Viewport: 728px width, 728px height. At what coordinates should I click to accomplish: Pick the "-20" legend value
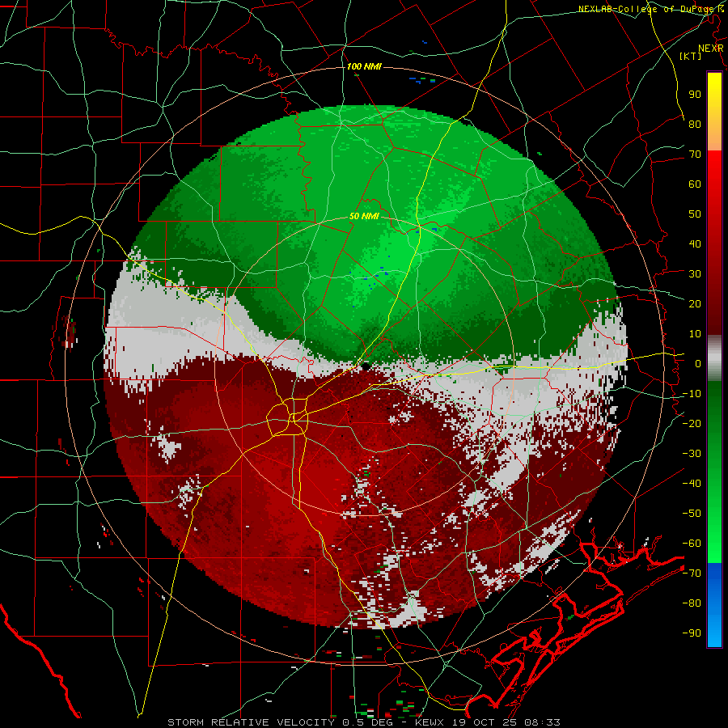pos(692,424)
